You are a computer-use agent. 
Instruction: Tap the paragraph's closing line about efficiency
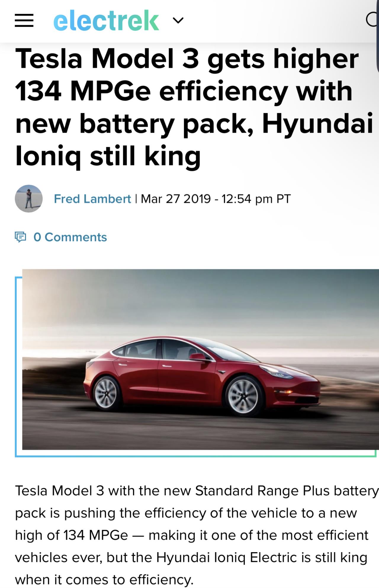click(104, 580)
